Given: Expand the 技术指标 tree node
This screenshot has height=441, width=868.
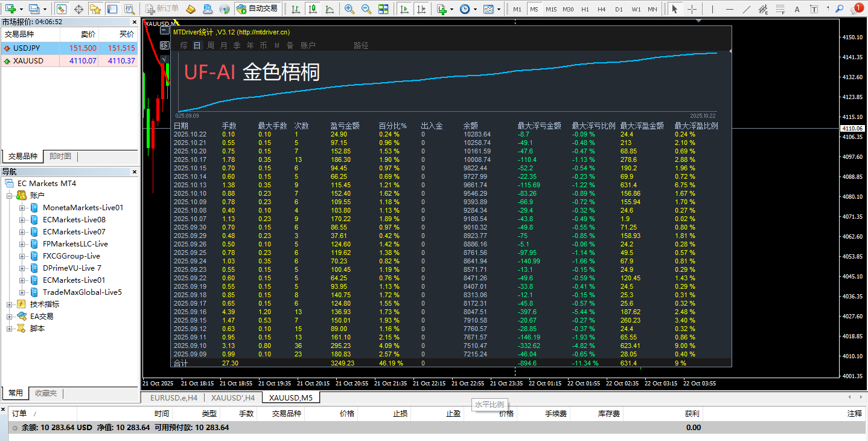Looking at the screenshot, I should (10, 304).
